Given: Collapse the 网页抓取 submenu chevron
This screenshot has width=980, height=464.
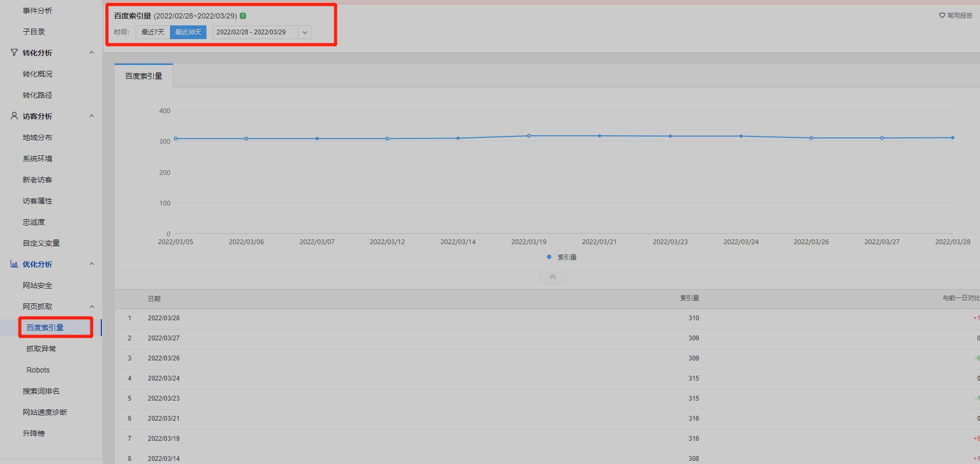Looking at the screenshot, I should pyautogui.click(x=91, y=307).
